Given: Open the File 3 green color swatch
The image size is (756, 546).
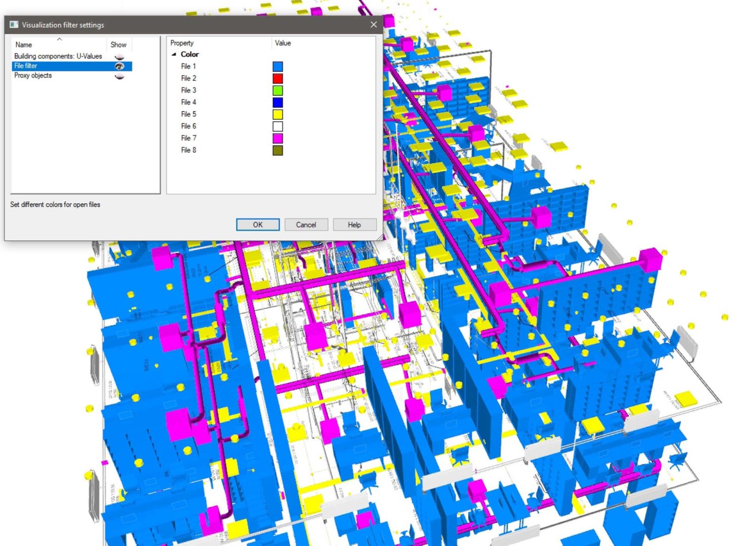Looking at the screenshot, I should pyautogui.click(x=278, y=90).
